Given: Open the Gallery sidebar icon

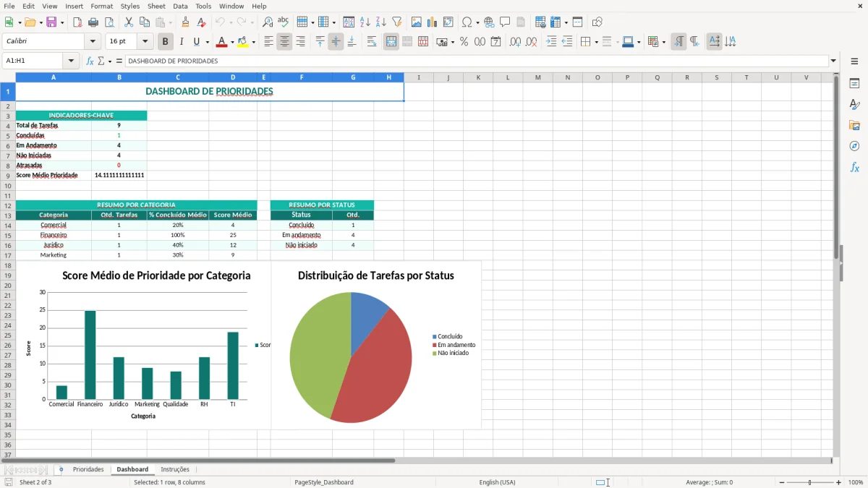Looking at the screenshot, I should point(854,125).
